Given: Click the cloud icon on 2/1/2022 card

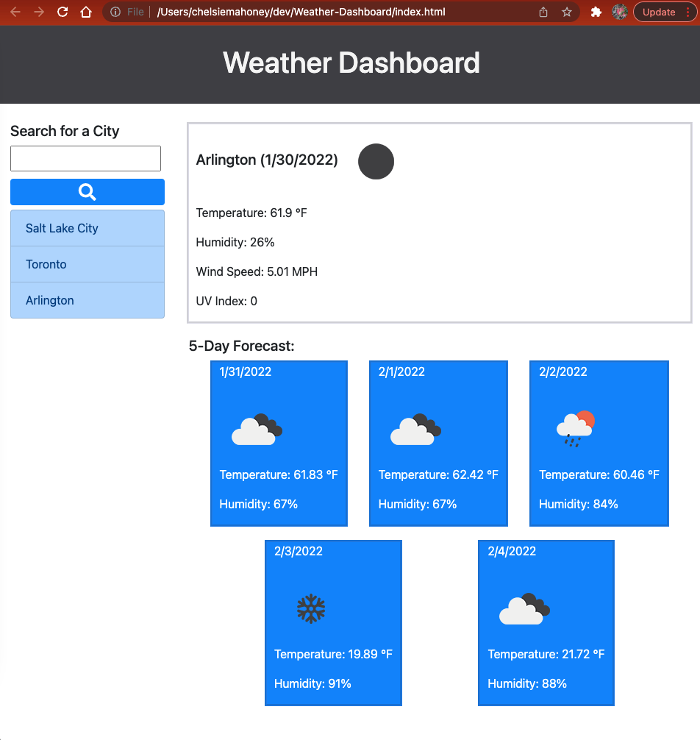Looking at the screenshot, I should (x=415, y=430).
